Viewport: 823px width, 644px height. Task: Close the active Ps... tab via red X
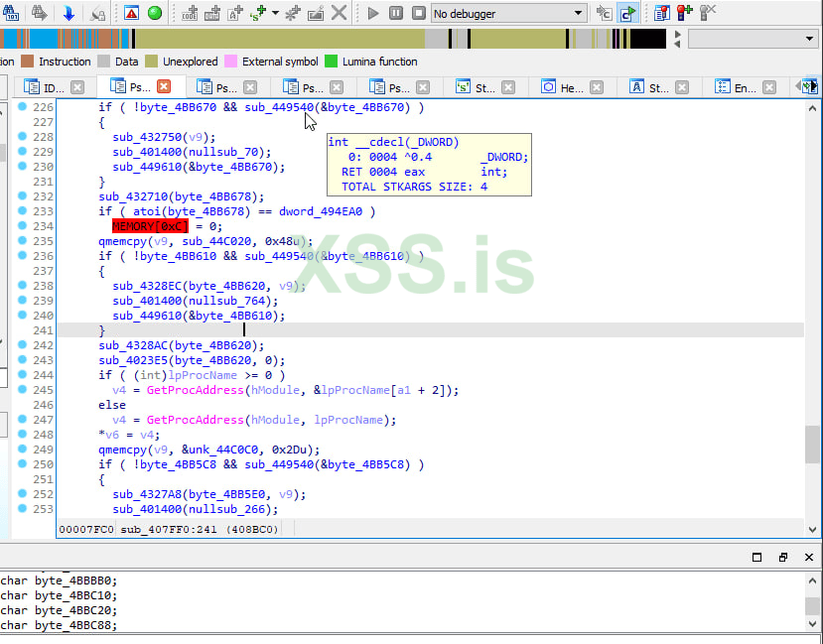(164, 86)
